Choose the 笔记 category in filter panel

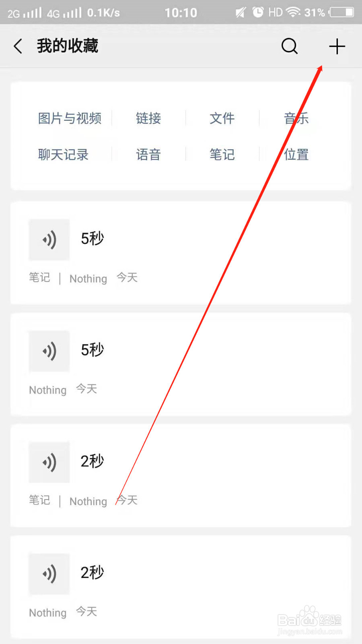click(x=222, y=155)
